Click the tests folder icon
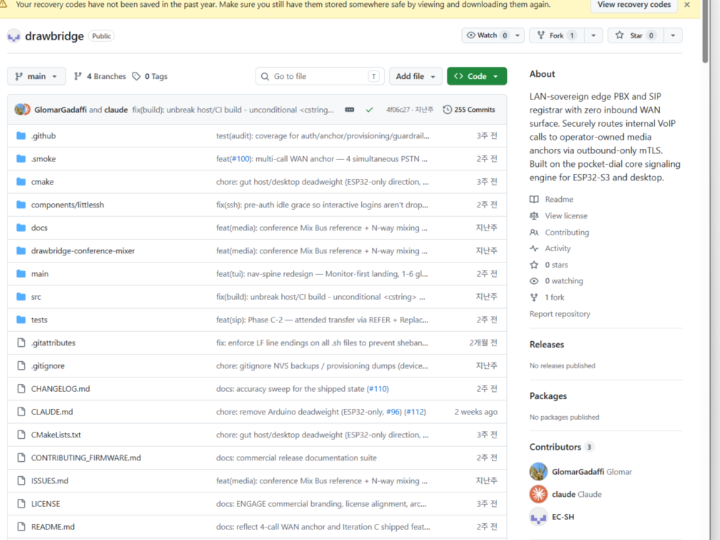 pyautogui.click(x=21, y=320)
